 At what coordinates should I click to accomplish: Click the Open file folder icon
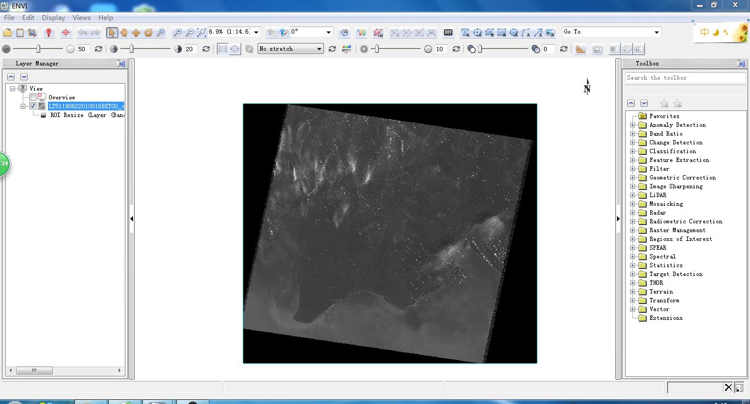pos(8,33)
